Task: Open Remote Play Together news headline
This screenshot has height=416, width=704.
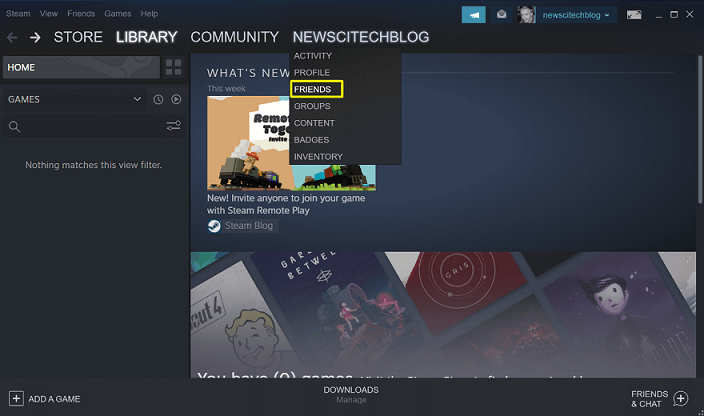Action: click(286, 204)
